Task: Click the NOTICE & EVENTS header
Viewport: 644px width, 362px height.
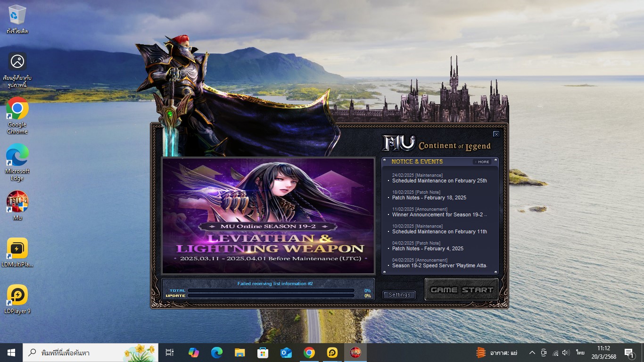Action: pyautogui.click(x=417, y=162)
